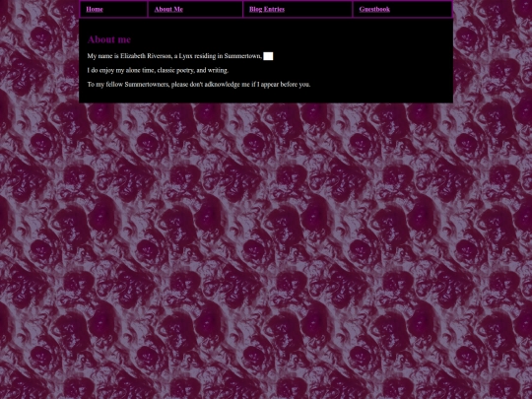This screenshot has height=399, width=532.
Task: Click the text 'To my fellow Summertowners'
Action: tap(198, 84)
